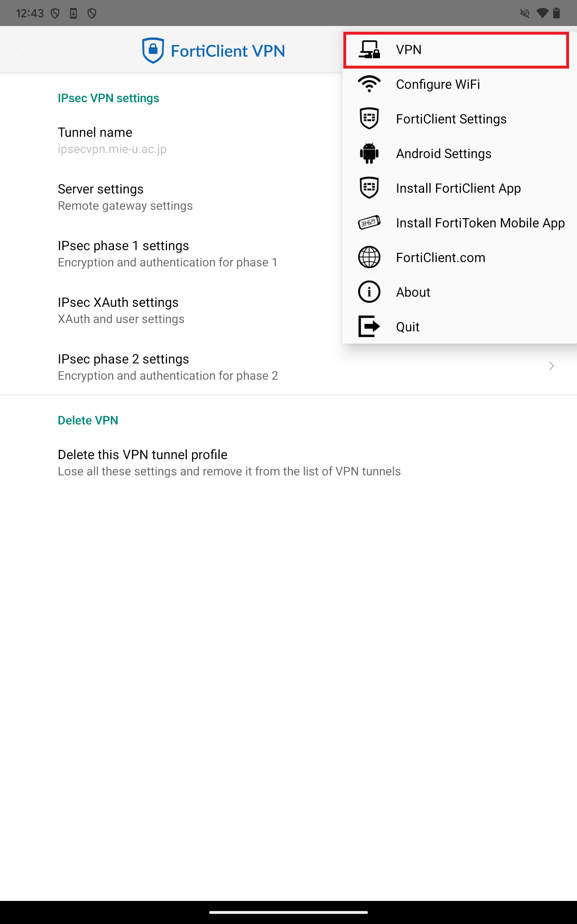Tap the Android robot icon
The height and width of the screenshot is (924, 577).
(369, 153)
